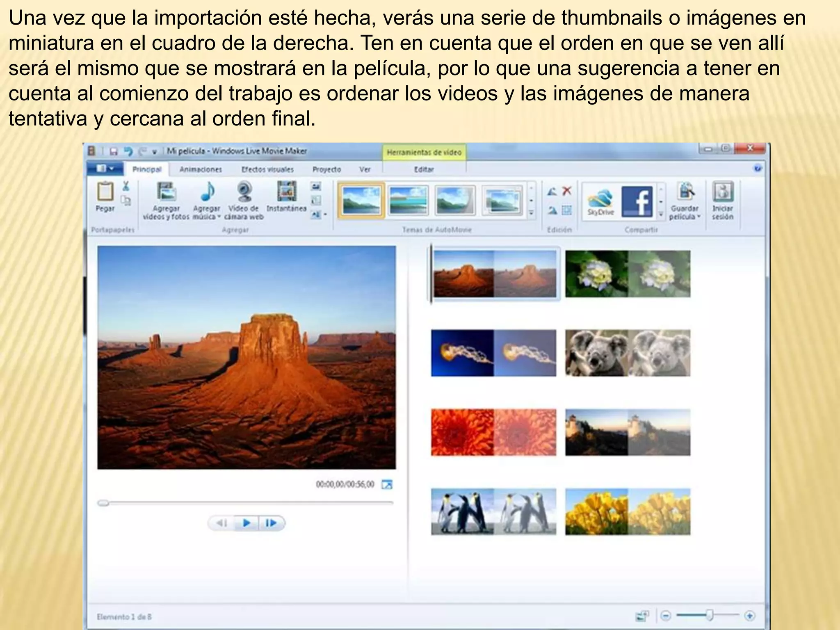Screen dimensions: 840x630
Task: Click the redo arrow in title bar
Action: point(142,151)
